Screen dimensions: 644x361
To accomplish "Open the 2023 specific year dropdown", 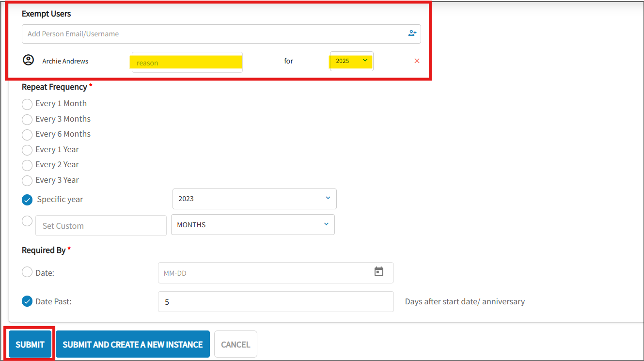I will tap(254, 199).
